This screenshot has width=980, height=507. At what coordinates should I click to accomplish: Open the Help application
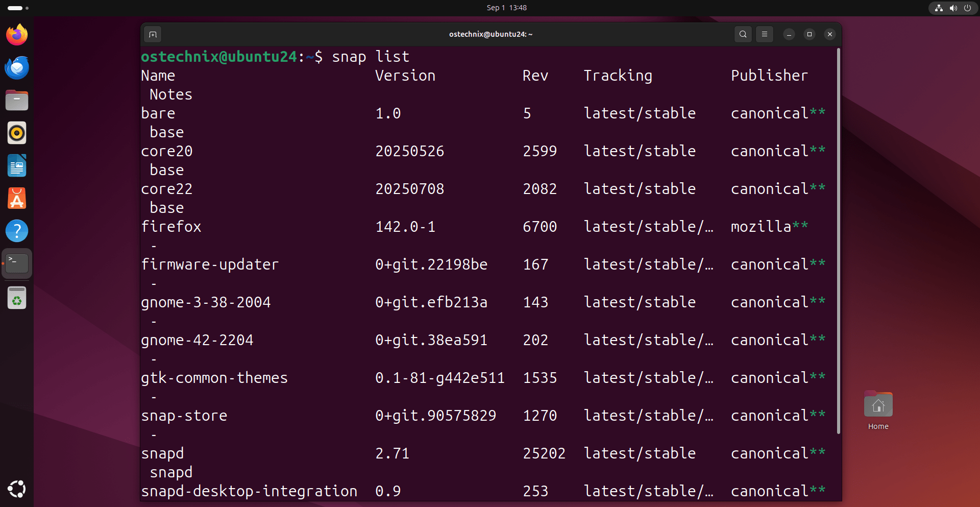point(17,231)
